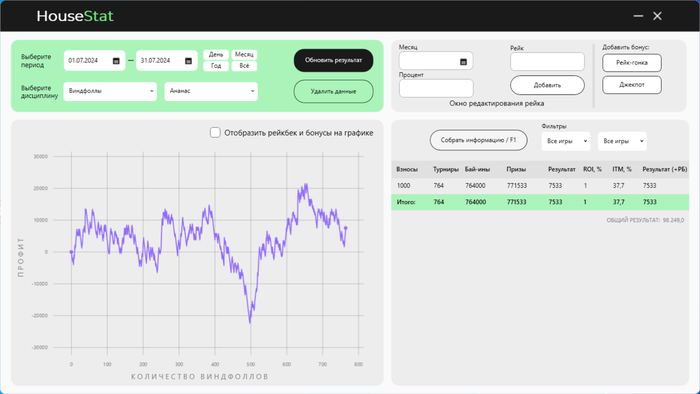
Task: Close the HouseStat window
Action: pos(657,16)
